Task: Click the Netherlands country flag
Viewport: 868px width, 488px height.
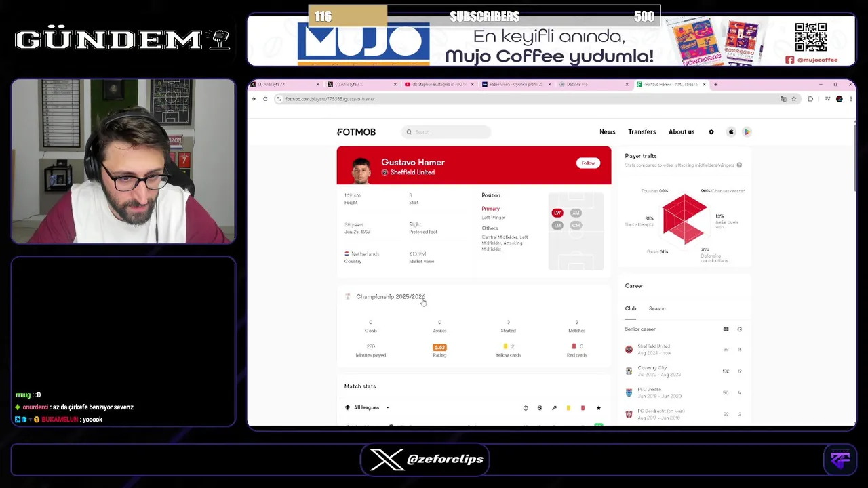Action: point(347,253)
